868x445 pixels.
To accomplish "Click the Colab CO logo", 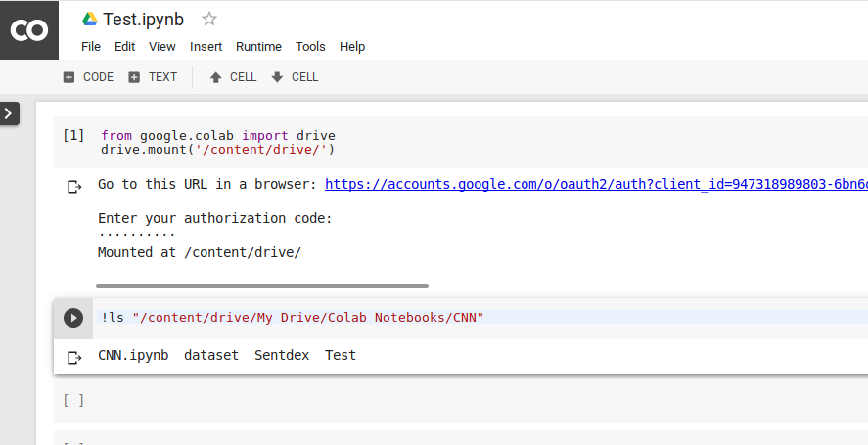I will (29, 30).
